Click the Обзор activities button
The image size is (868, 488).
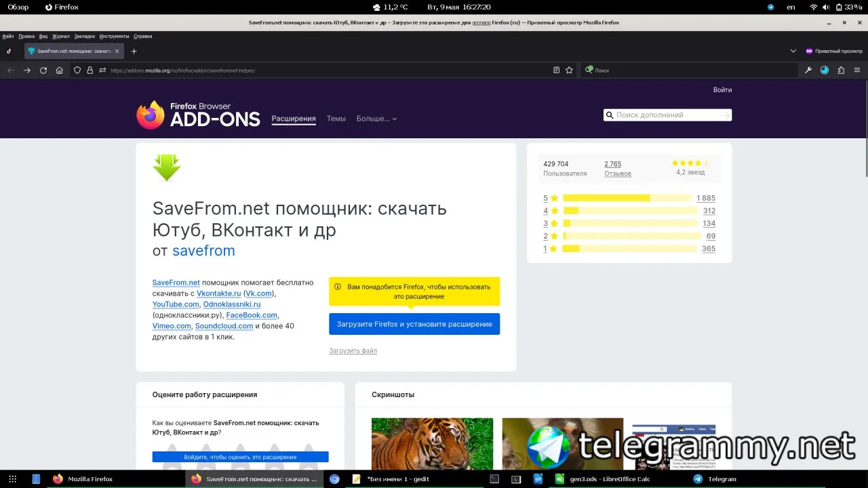point(18,7)
